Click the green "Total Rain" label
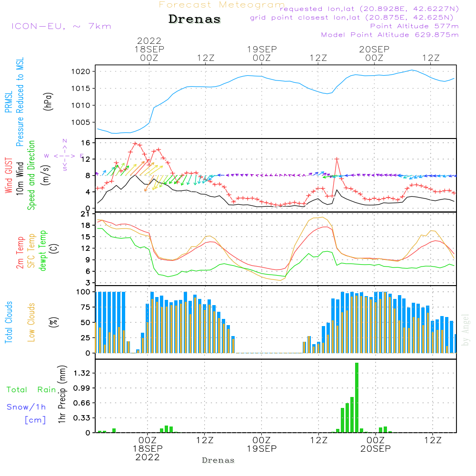The width and height of the screenshot is (476, 476). tap(31, 389)
